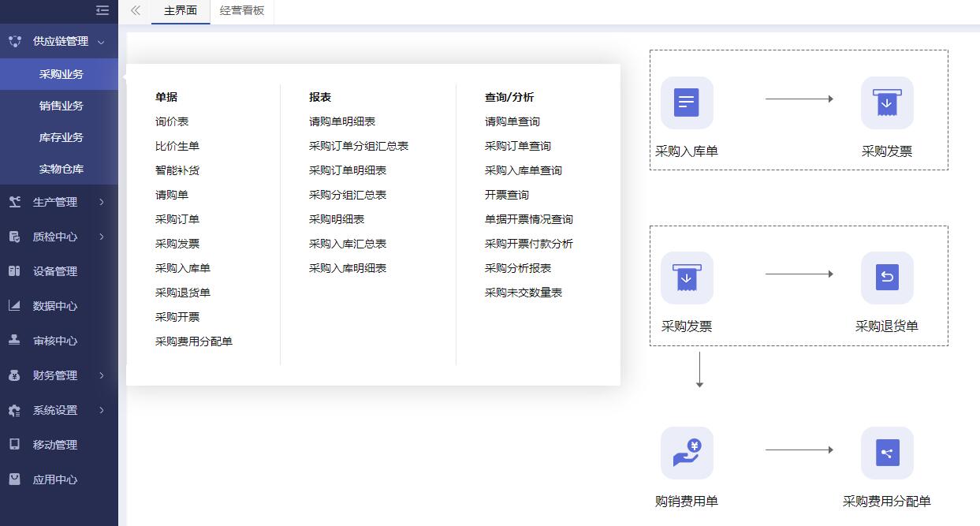The image size is (980, 526).
Task: Open 采购入库汇总表 report link
Action: 348,244
